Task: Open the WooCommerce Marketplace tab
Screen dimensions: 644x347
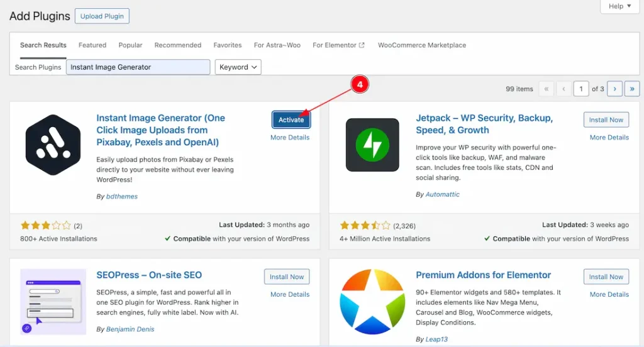Action: click(x=422, y=45)
